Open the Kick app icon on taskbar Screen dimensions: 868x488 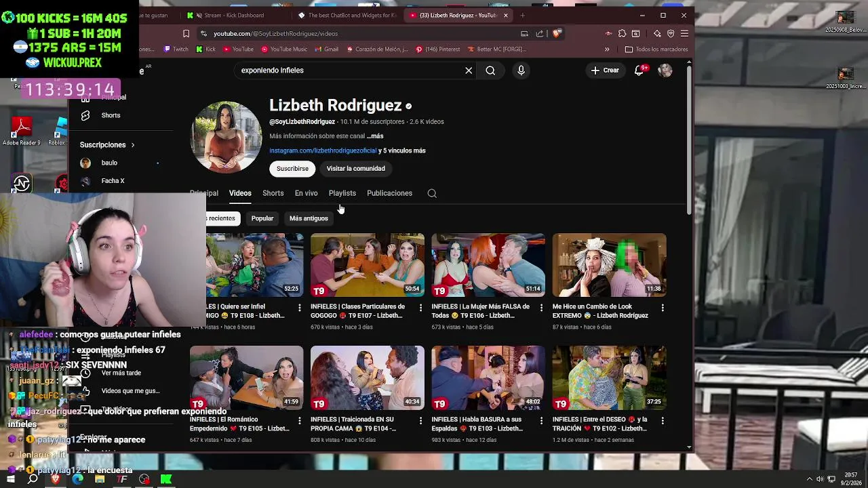(166, 479)
